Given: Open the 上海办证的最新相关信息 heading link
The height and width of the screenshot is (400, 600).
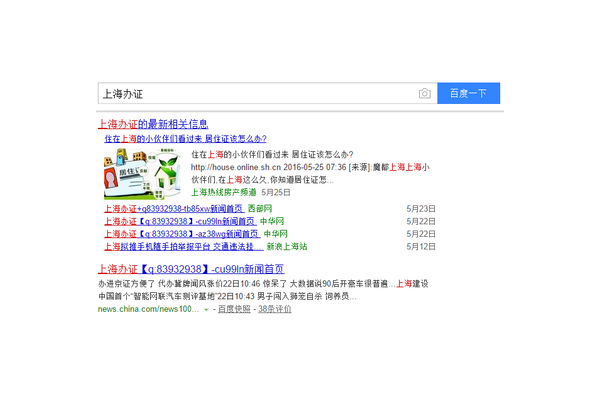Looking at the screenshot, I should coord(152,124).
